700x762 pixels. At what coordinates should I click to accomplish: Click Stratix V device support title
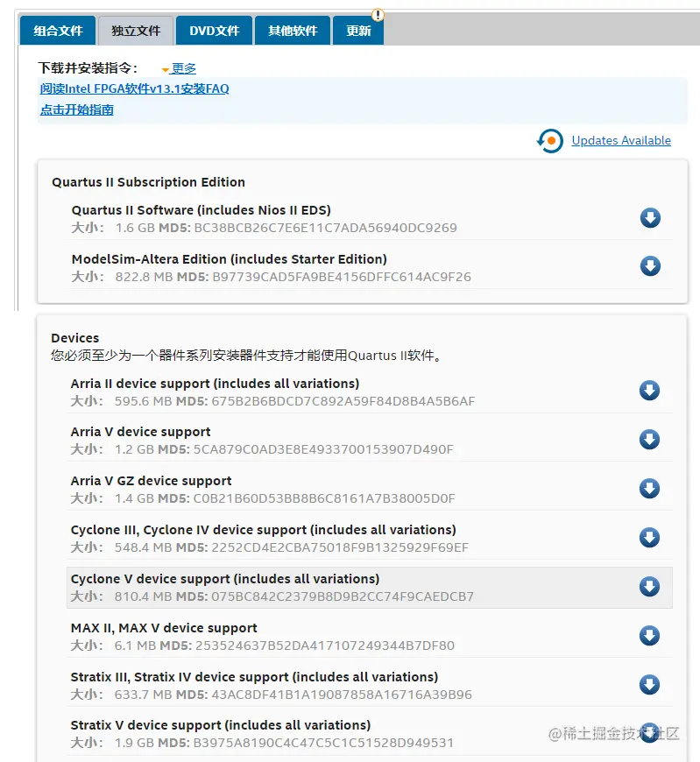tap(221, 725)
